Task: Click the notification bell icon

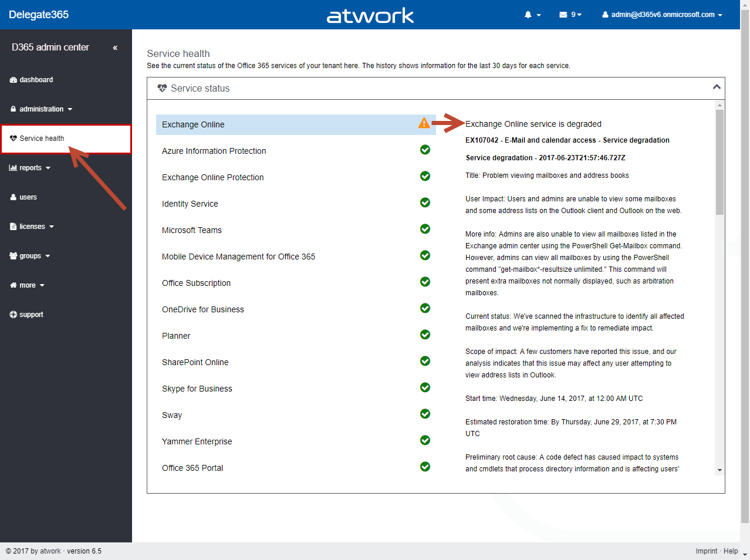Action: [529, 15]
